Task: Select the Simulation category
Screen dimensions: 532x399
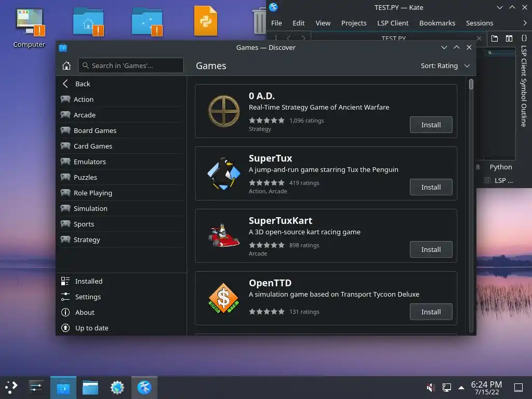Action: point(121,208)
